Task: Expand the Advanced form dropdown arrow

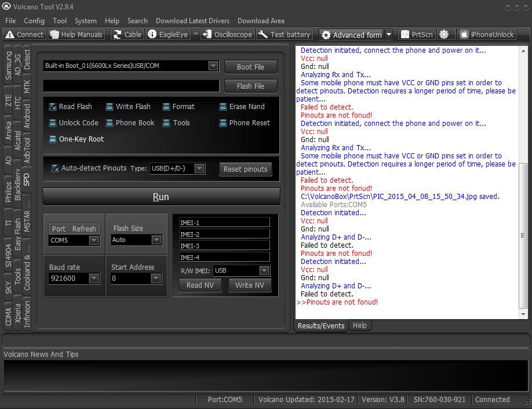Action: point(389,35)
